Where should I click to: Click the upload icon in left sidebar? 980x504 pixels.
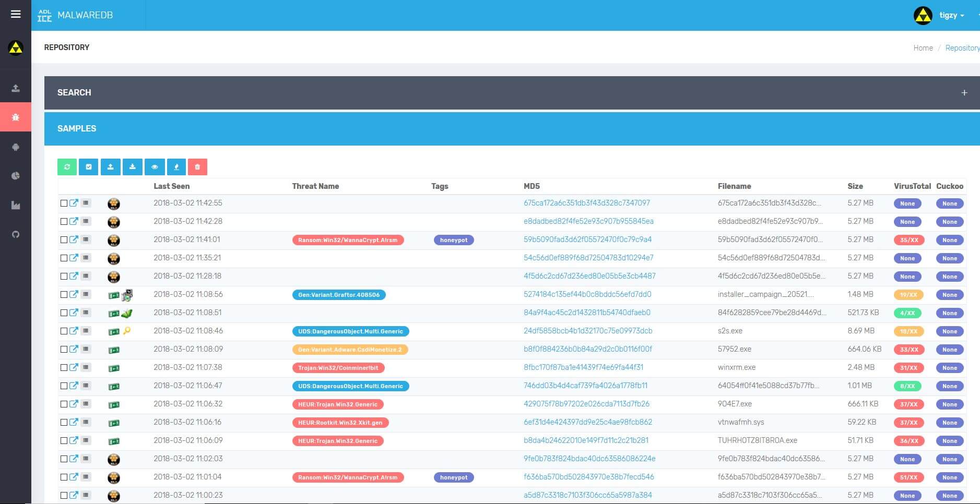[x=16, y=88]
